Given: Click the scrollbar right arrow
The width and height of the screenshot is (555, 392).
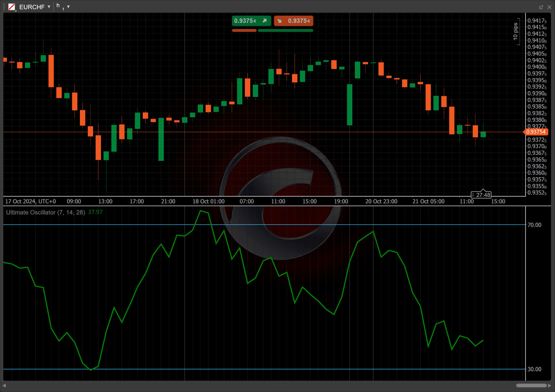Looking at the screenshot, I should click(x=550, y=385).
